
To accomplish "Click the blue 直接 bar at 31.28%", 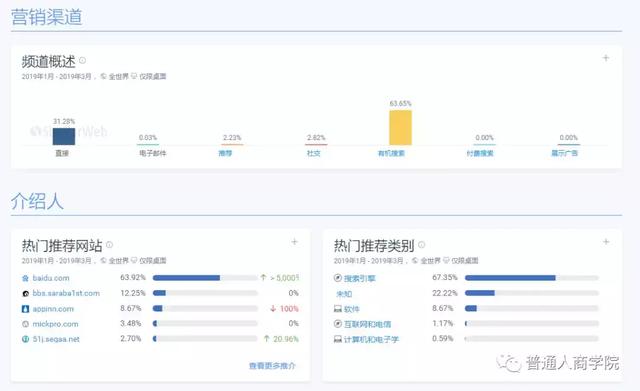I will click(64, 136).
